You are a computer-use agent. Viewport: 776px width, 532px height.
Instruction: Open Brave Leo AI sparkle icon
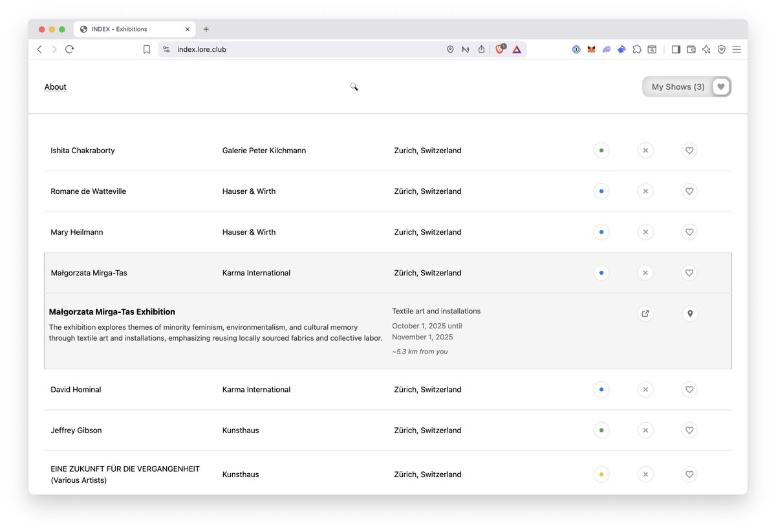click(x=706, y=49)
